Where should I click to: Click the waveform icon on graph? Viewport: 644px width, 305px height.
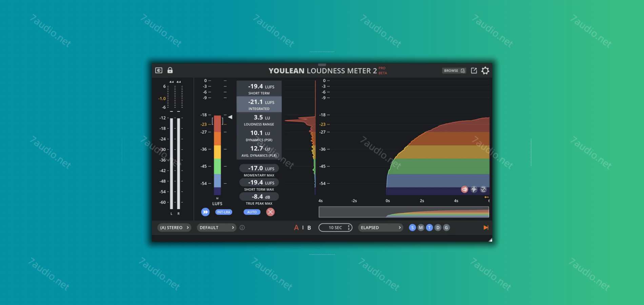(x=474, y=189)
